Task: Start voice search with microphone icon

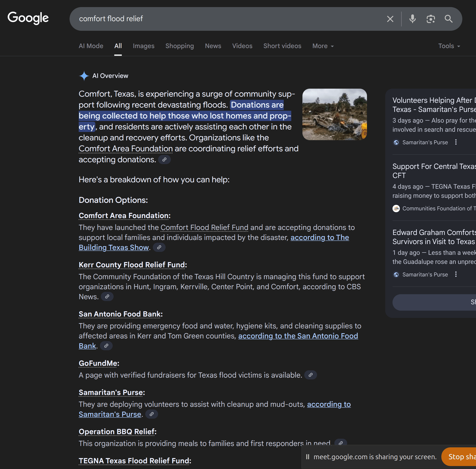Action: tap(412, 19)
